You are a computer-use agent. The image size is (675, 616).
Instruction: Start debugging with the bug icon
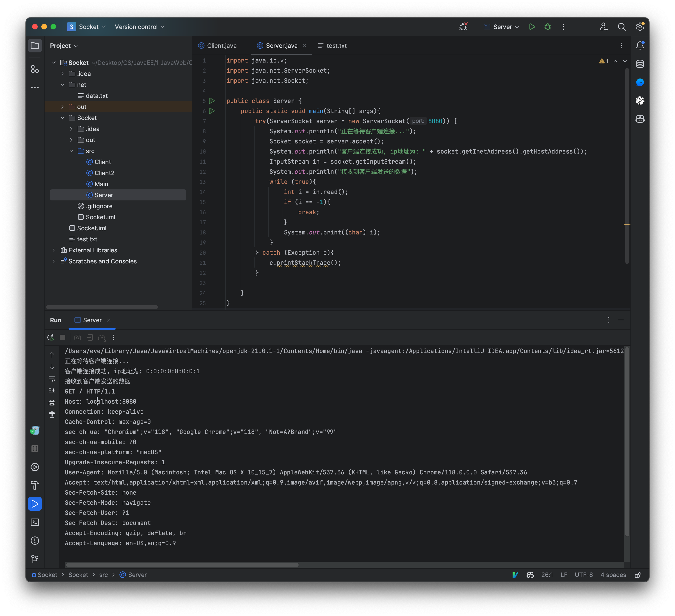547,27
